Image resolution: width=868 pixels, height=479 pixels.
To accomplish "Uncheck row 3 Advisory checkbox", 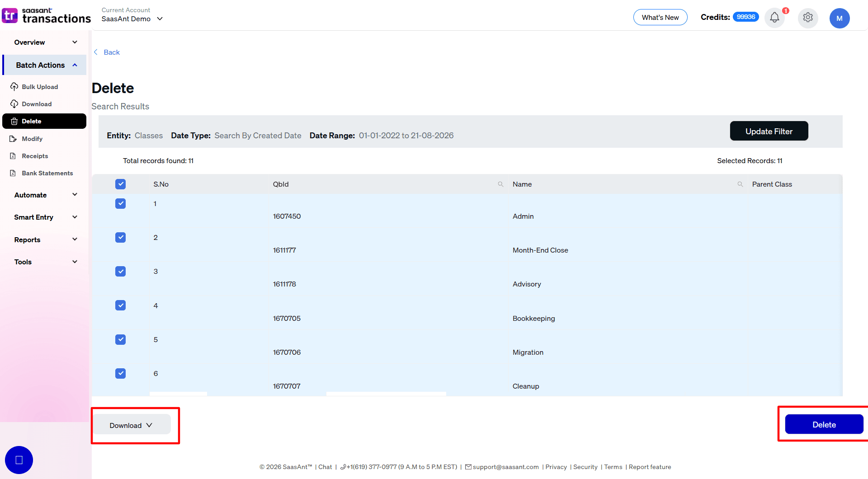I will click(x=120, y=271).
